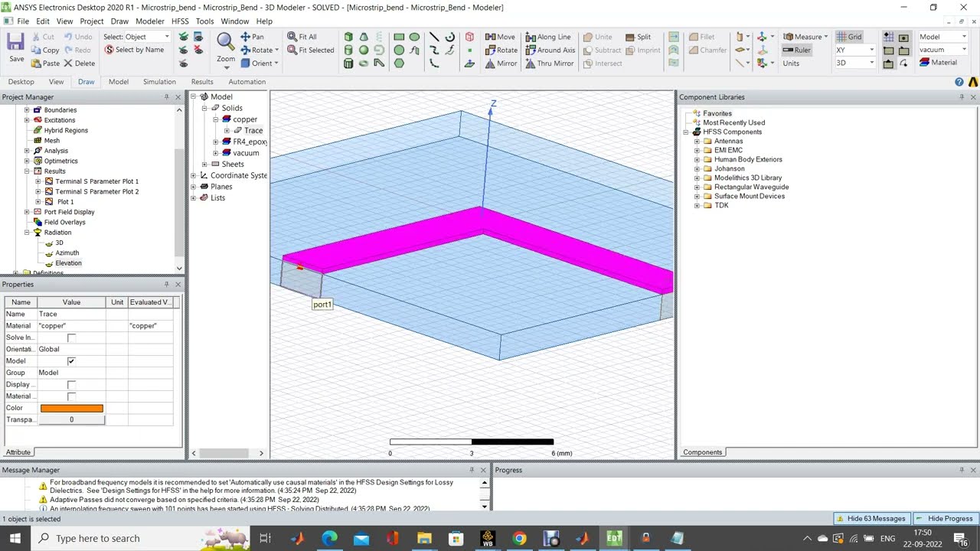
Task: Select the rectangle drawing tool
Action: 399,37
